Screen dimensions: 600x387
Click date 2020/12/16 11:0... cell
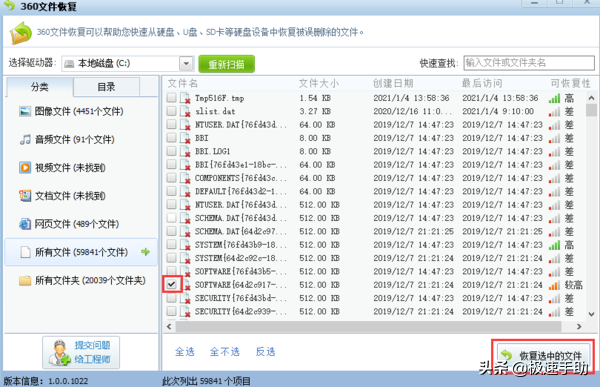click(x=412, y=111)
